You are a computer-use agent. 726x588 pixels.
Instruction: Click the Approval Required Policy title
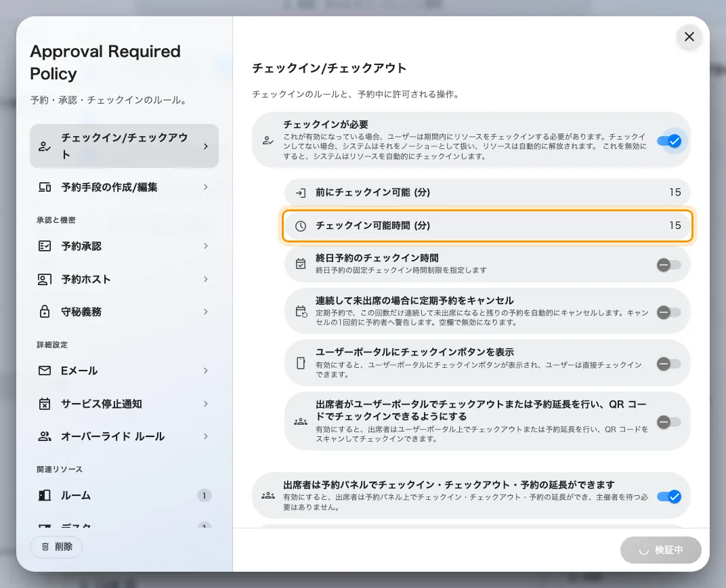pos(105,62)
